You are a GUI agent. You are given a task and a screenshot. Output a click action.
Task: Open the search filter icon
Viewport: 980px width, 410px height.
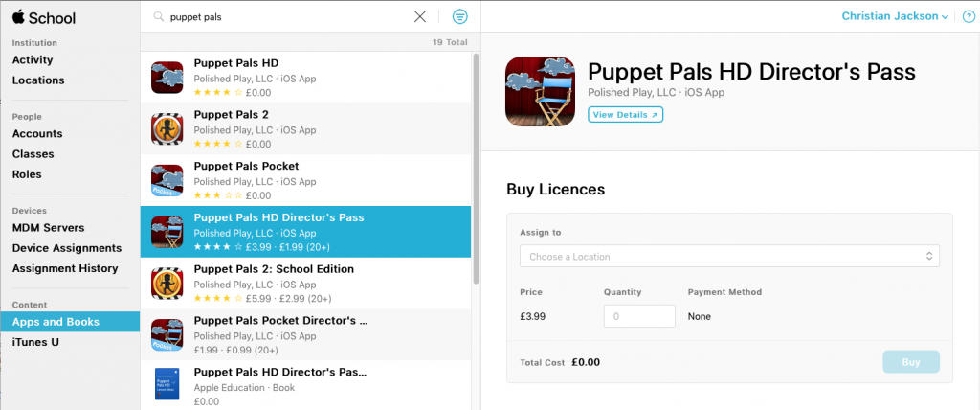pyautogui.click(x=460, y=17)
